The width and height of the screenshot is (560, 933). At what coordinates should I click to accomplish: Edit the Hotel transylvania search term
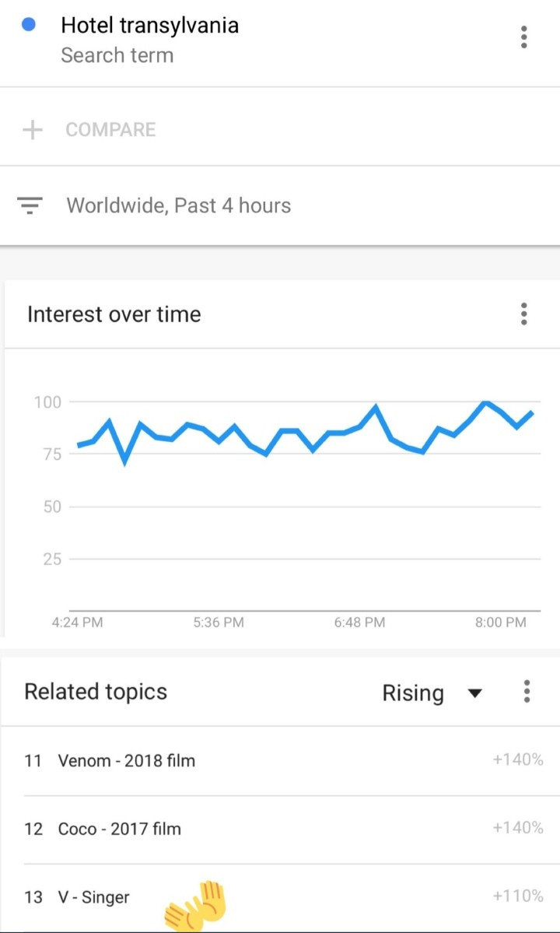pos(150,26)
